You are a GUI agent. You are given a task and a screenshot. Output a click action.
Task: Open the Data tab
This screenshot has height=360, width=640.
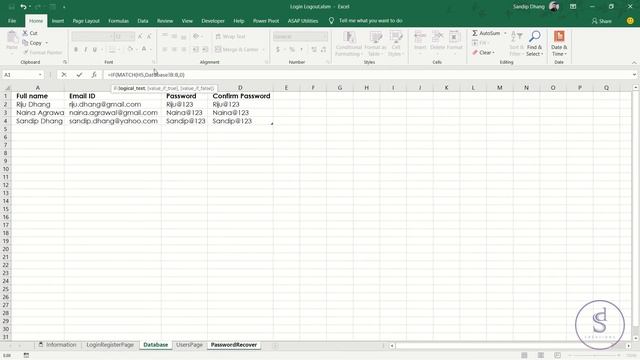(142, 21)
